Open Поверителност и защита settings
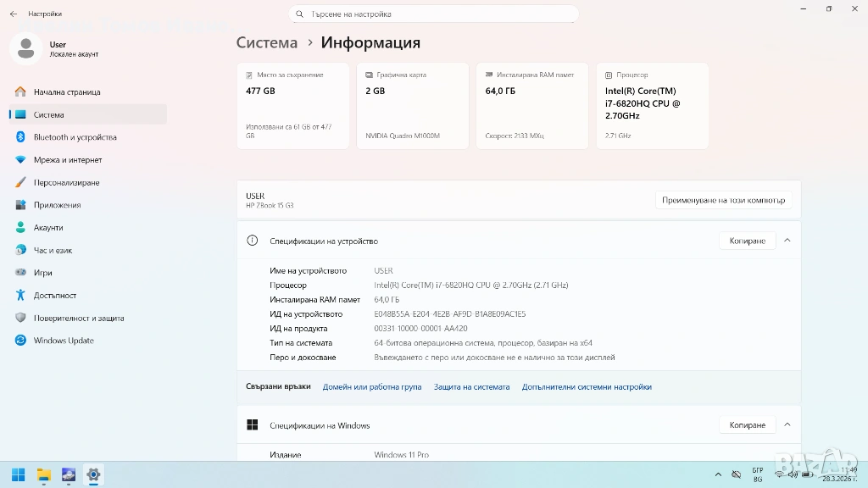The height and width of the screenshot is (488, 868). pyautogui.click(x=79, y=318)
